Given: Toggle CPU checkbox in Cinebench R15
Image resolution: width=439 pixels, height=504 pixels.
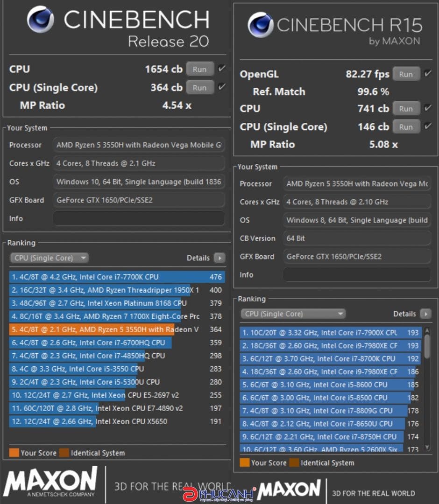Looking at the screenshot, I should [x=427, y=108].
